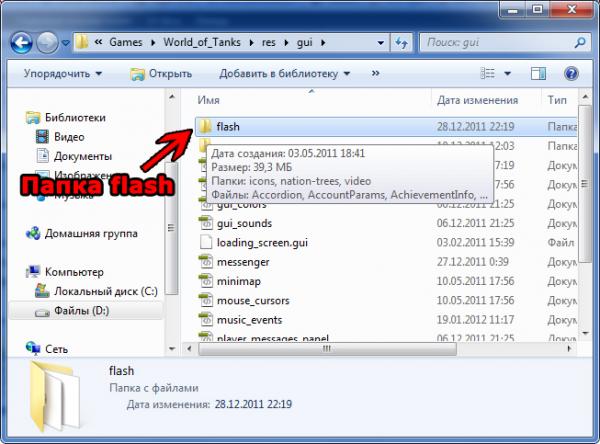This screenshot has height=444, width=600.
Task: Click the file list vertical scrollbar
Action: click(585, 184)
